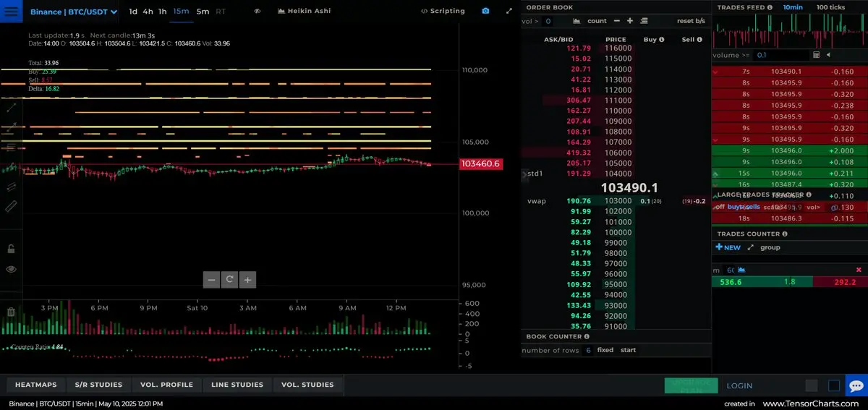Reset chart zoom with circular arrow

click(229, 280)
